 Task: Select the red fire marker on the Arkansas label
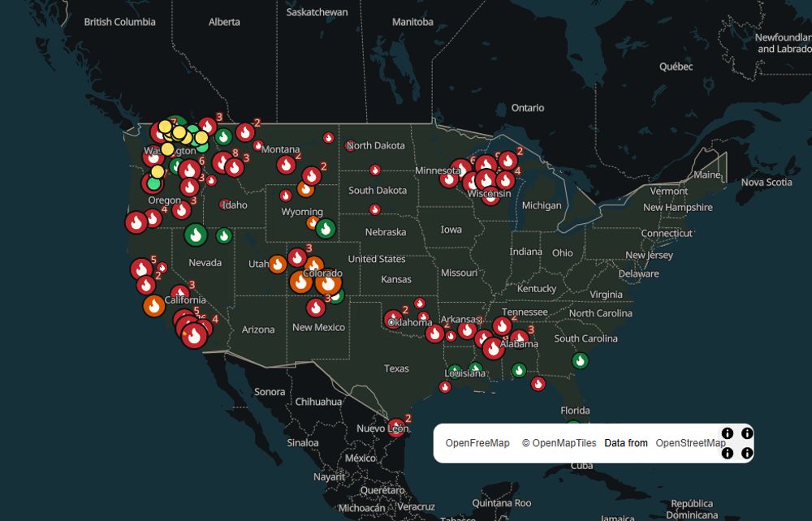[x=467, y=329]
